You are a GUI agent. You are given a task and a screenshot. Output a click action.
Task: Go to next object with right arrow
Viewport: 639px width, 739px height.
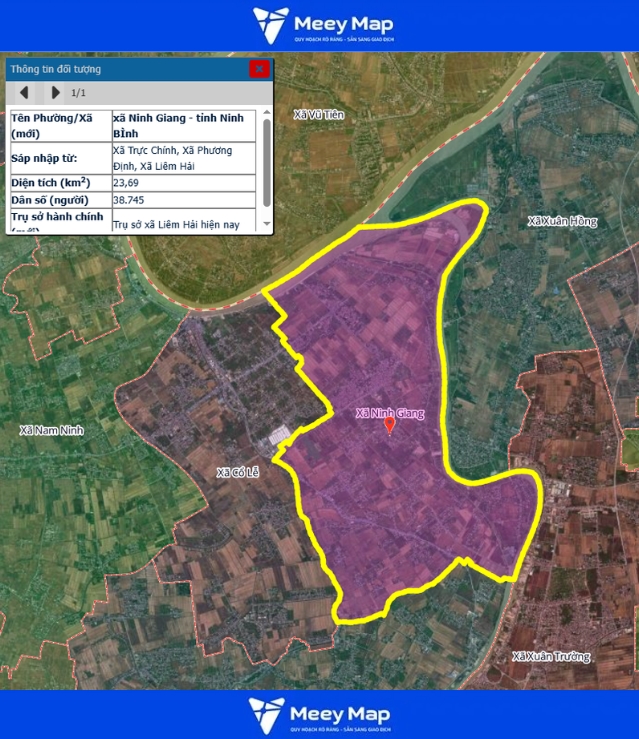point(54,93)
